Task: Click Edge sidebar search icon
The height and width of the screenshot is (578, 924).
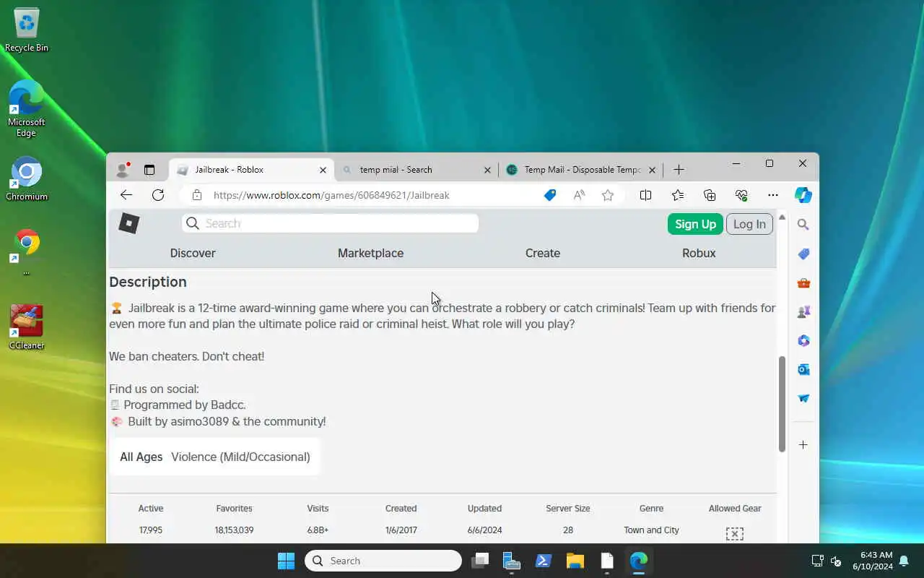Action: (x=803, y=225)
